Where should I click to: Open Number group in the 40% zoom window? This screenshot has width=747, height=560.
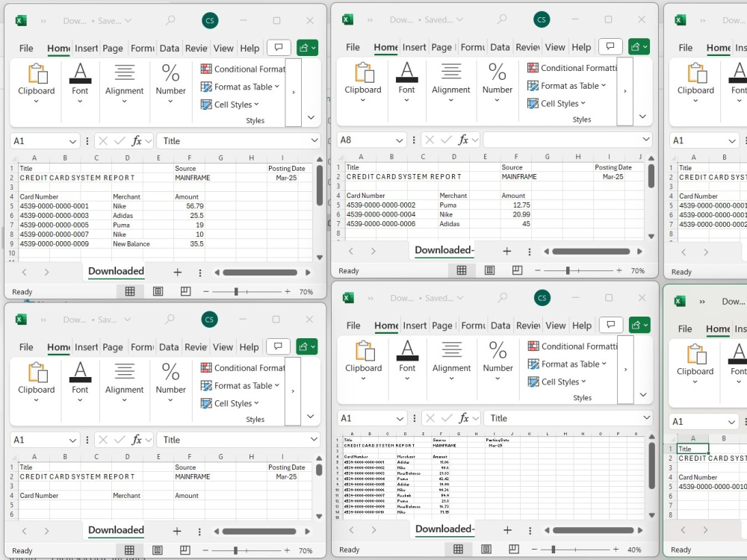click(x=498, y=361)
